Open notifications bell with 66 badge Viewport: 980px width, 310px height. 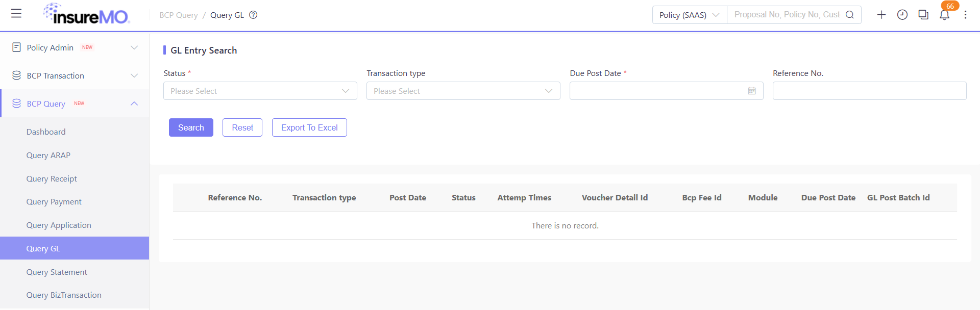(x=945, y=15)
